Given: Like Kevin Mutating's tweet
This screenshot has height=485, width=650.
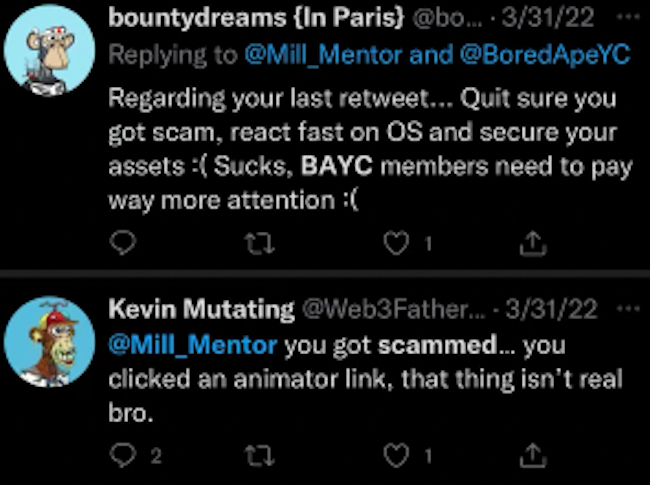Looking at the screenshot, I should pos(396,455).
